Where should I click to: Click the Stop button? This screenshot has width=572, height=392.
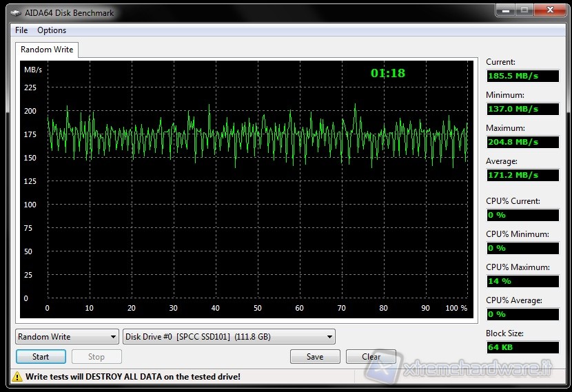tap(96, 357)
